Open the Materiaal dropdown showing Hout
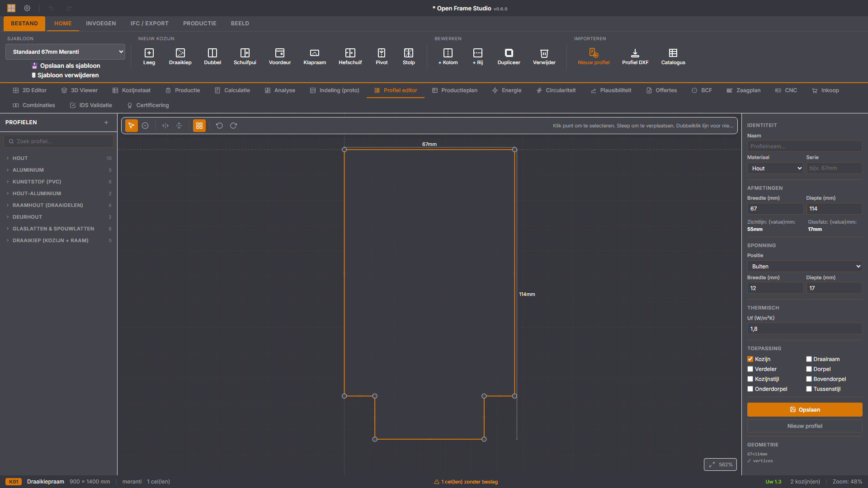This screenshot has height=488, width=868. click(775, 169)
